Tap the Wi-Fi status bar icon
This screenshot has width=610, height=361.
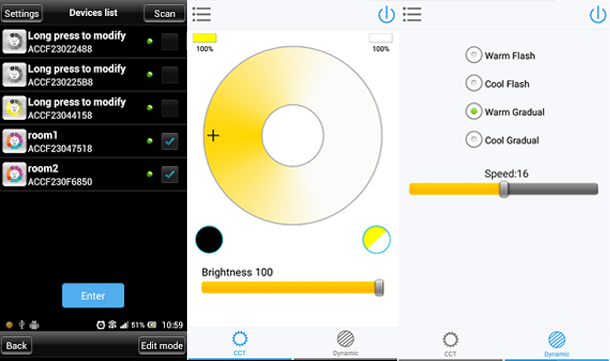coord(112,325)
